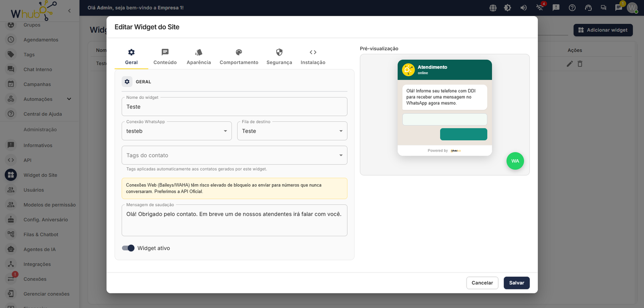Open the notifications message icon with badge
This screenshot has height=308, width=644.
click(619, 7)
